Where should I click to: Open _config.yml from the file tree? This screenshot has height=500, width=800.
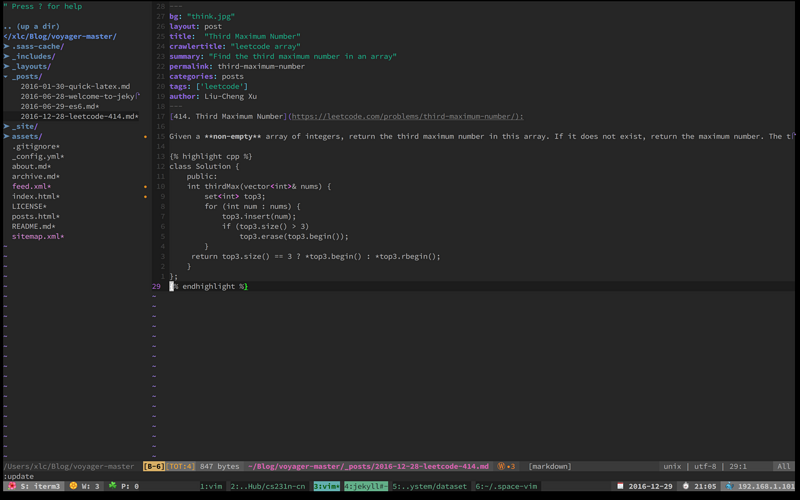pos(38,156)
